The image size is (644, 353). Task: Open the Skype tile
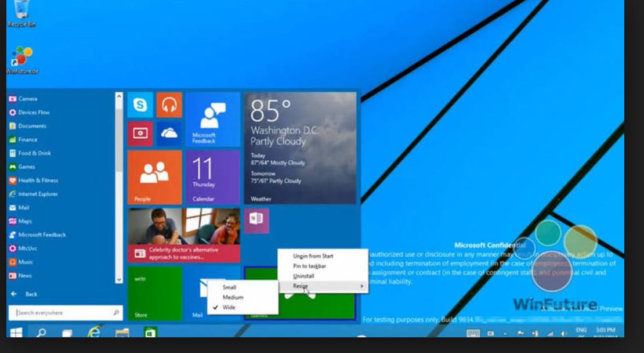(140, 105)
